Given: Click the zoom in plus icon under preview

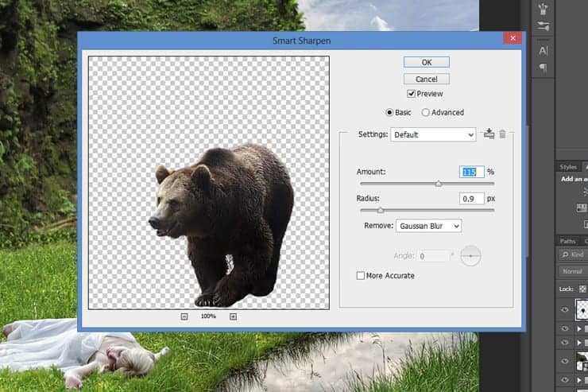Looking at the screenshot, I should [233, 316].
